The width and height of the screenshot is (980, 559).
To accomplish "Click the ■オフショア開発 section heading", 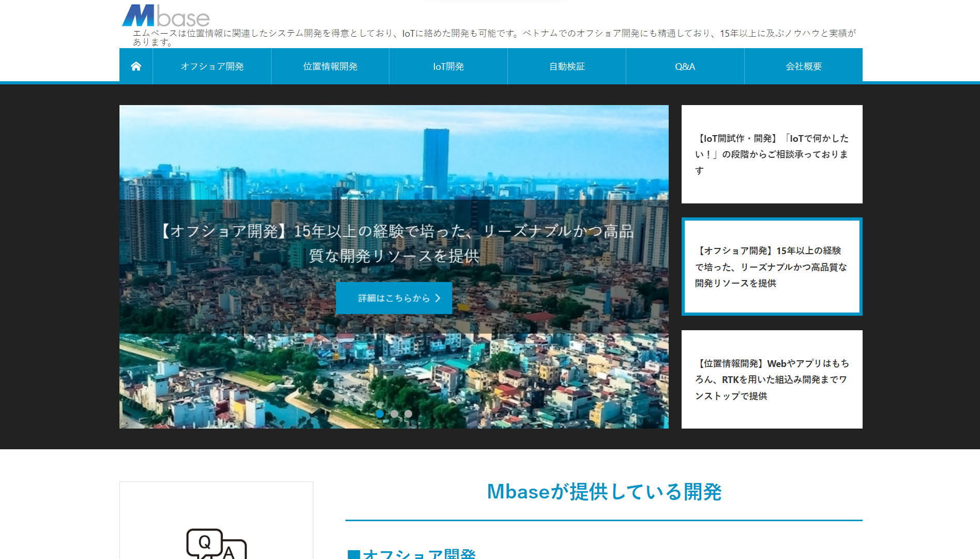I will click(x=412, y=554).
